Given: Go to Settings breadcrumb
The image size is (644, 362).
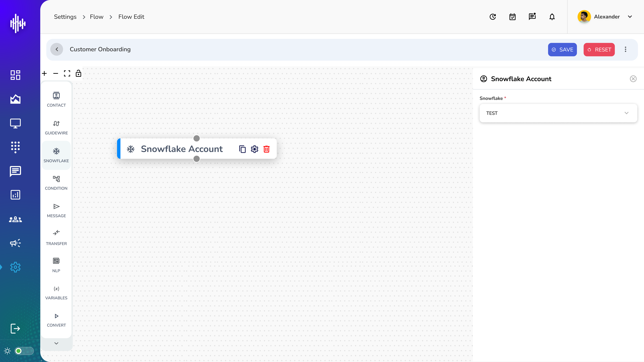Looking at the screenshot, I should [x=65, y=17].
